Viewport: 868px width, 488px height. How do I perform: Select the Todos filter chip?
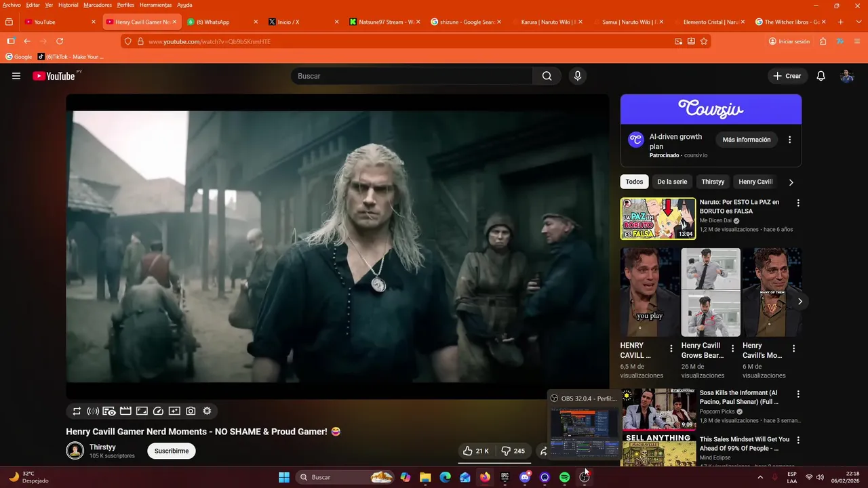pos(634,182)
